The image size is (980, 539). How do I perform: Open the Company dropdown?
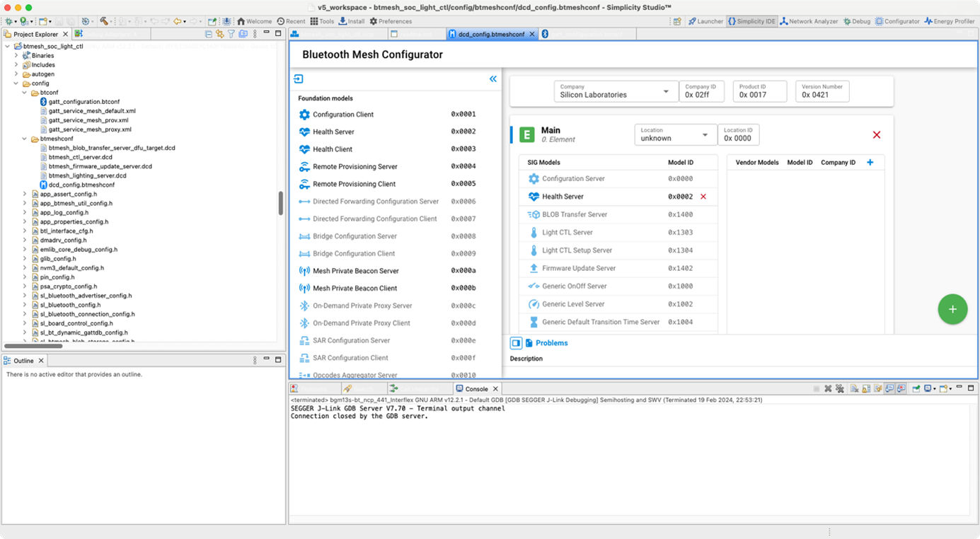tap(665, 91)
